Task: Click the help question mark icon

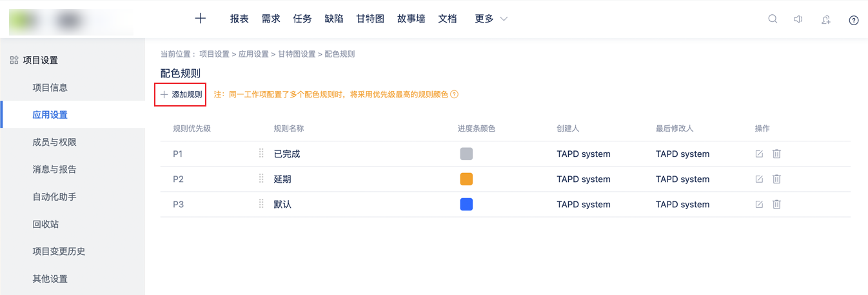Action: (x=854, y=20)
